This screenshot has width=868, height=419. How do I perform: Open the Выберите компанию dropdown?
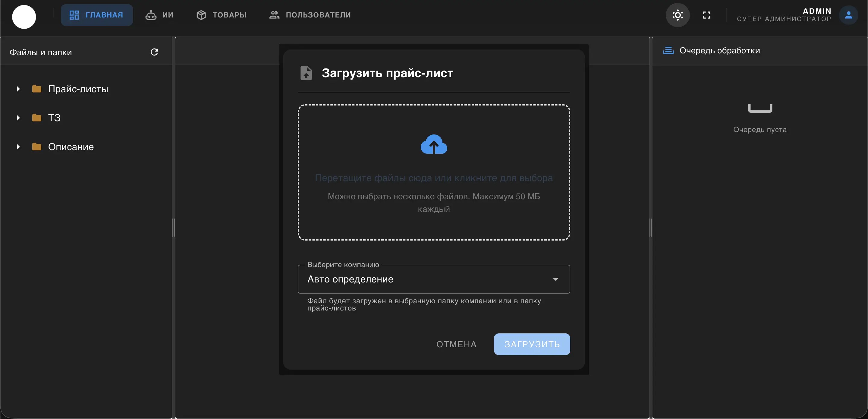(x=434, y=279)
